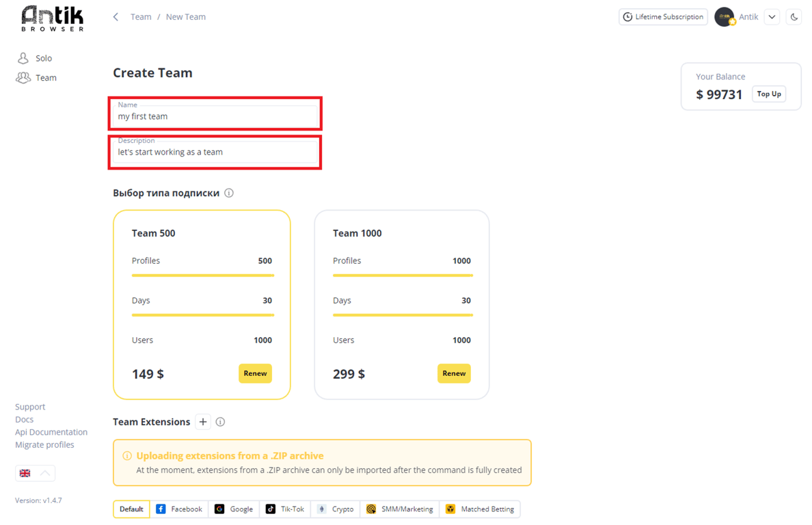
Task: Switch to the Google extensions tab
Action: coord(234,509)
